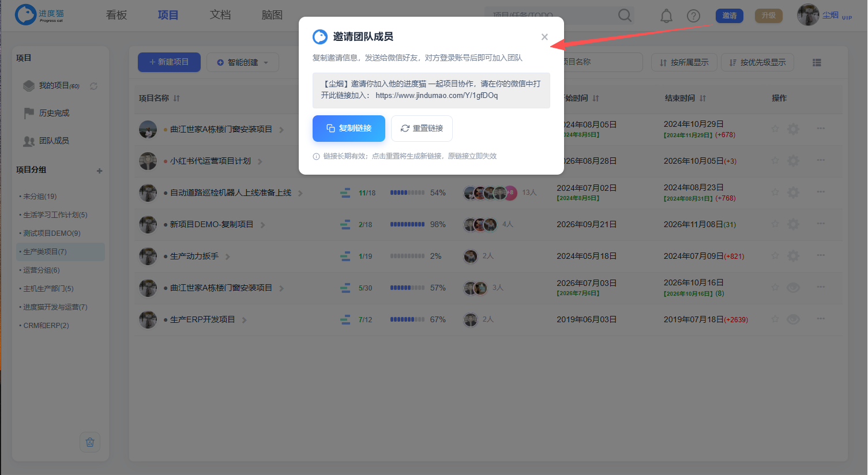
Task: Click the 98% progress bar
Action: (x=407, y=224)
